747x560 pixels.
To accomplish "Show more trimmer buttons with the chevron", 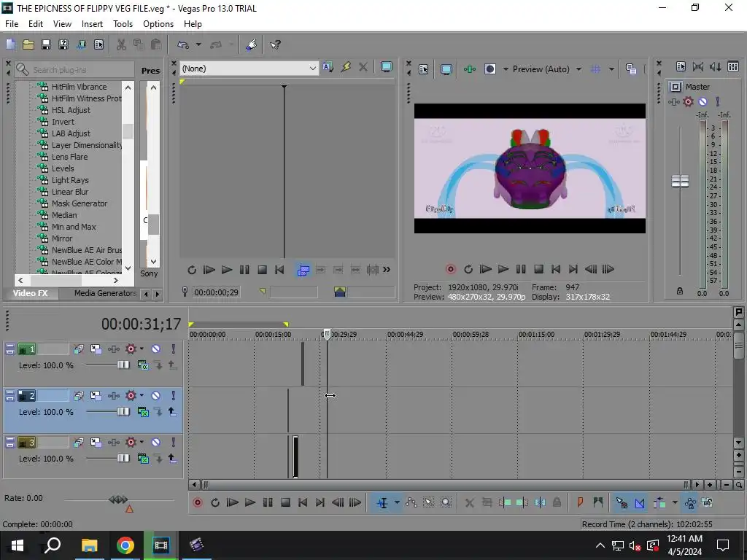I will click(x=387, y=270).
